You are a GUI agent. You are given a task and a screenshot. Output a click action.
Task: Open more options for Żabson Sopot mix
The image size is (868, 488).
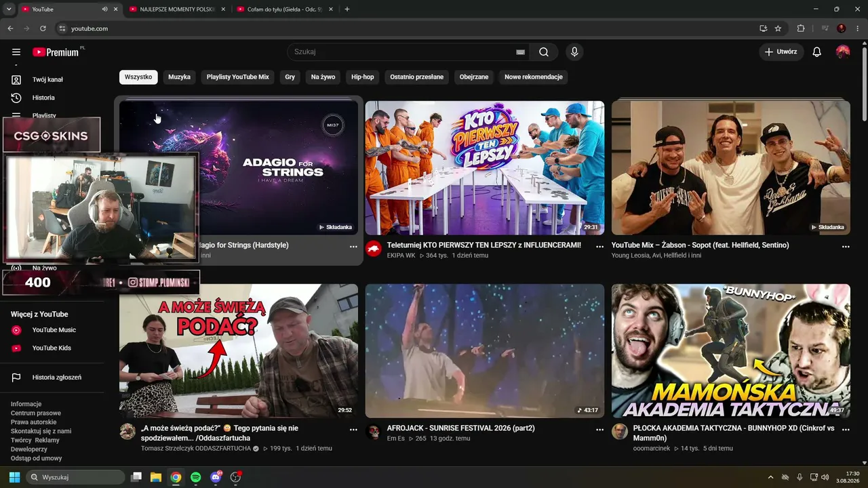coord(846,247)
